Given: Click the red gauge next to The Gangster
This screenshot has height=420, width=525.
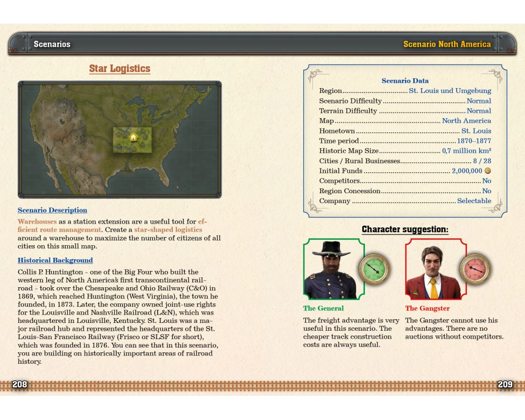Looking at the screenshot, I should point(475,269).
